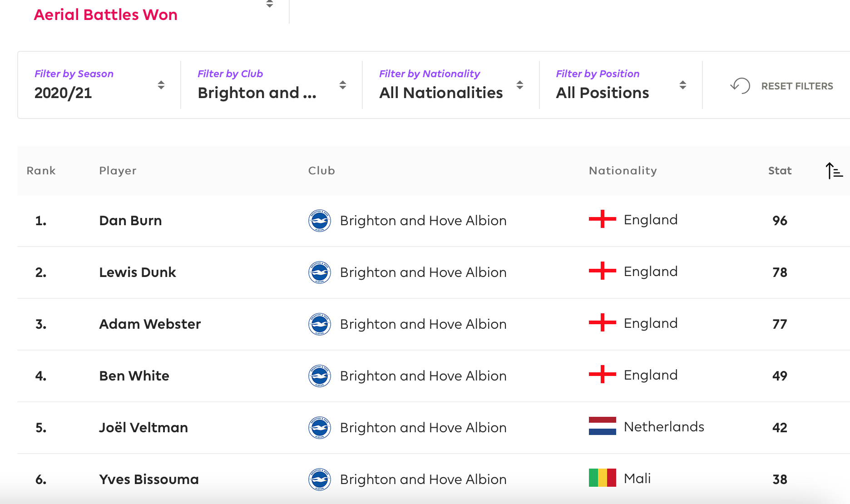Click the reset filters circular arrow icon
850x504 pixels.
point(740,86)
